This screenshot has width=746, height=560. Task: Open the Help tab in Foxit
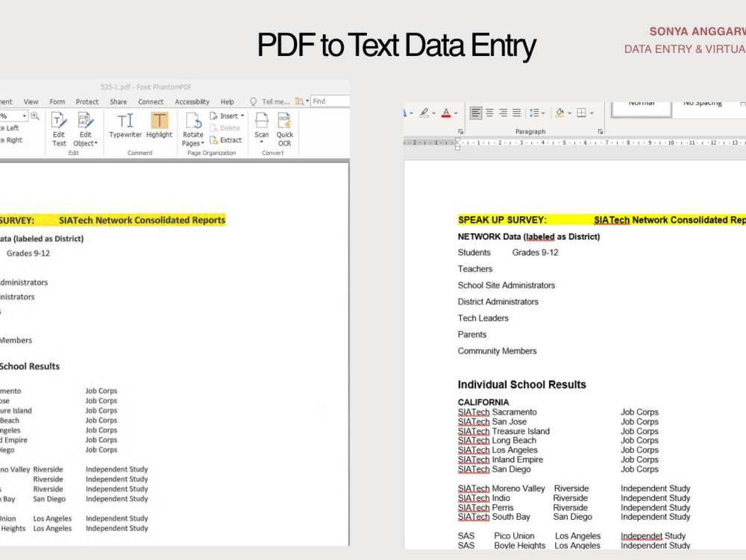(228, 101)
